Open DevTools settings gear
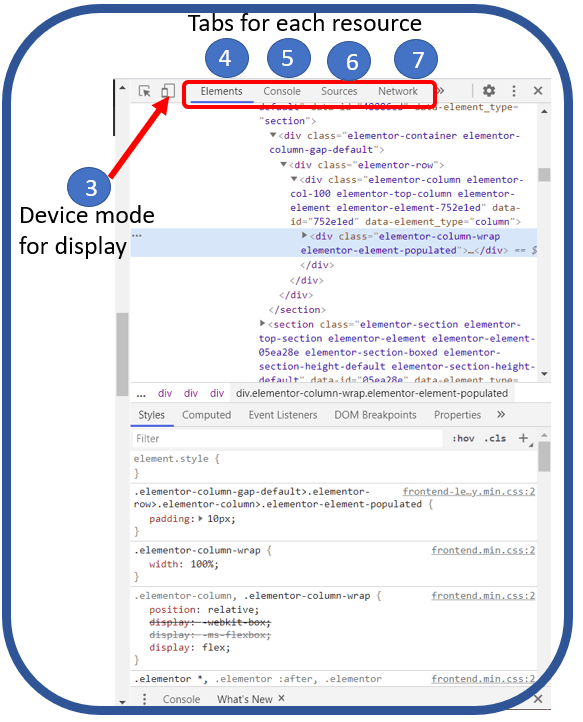 coord(489,90)
